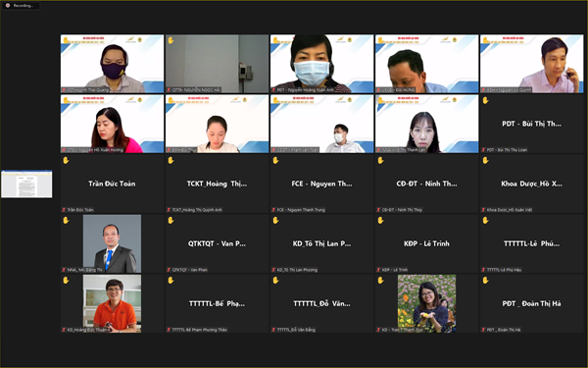Select the FCE - Nguyen Th... participant tile
The height and width of the screenshot is (368, 588).
[x=321, y=184]
